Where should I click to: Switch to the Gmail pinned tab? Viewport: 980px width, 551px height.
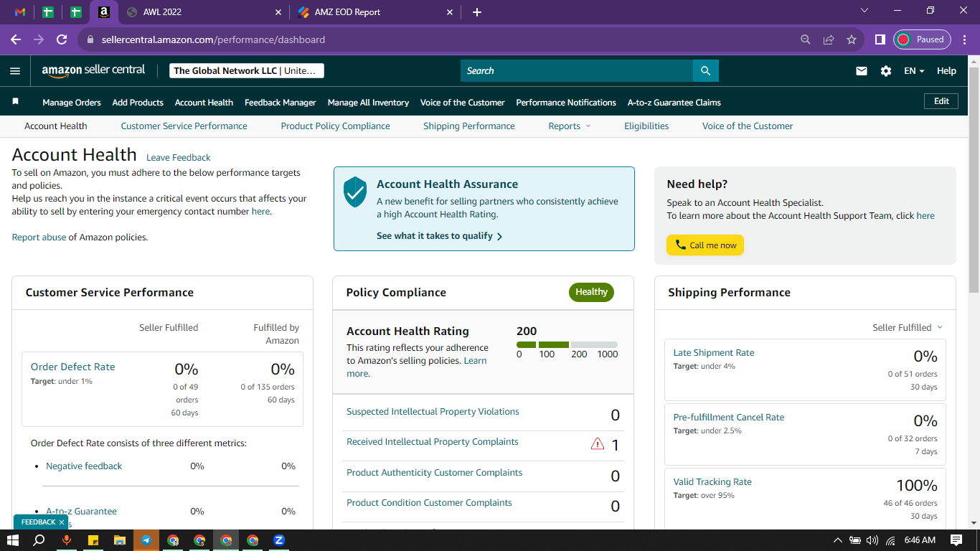point(20,12)
